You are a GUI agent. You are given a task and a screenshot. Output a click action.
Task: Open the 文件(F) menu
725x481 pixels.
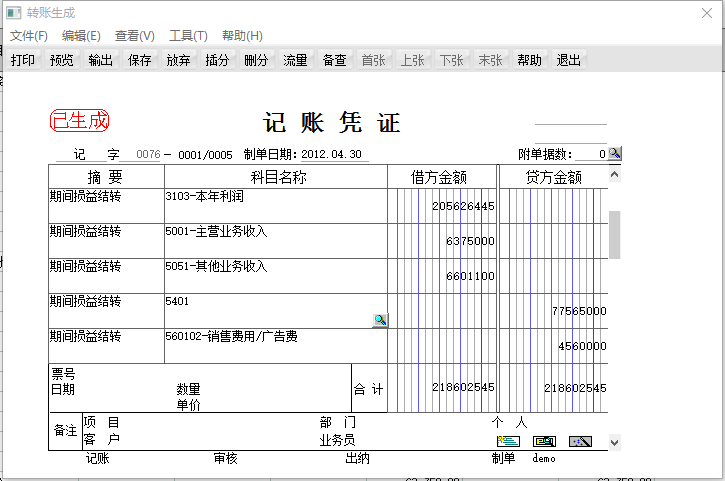tap(29, 36)
